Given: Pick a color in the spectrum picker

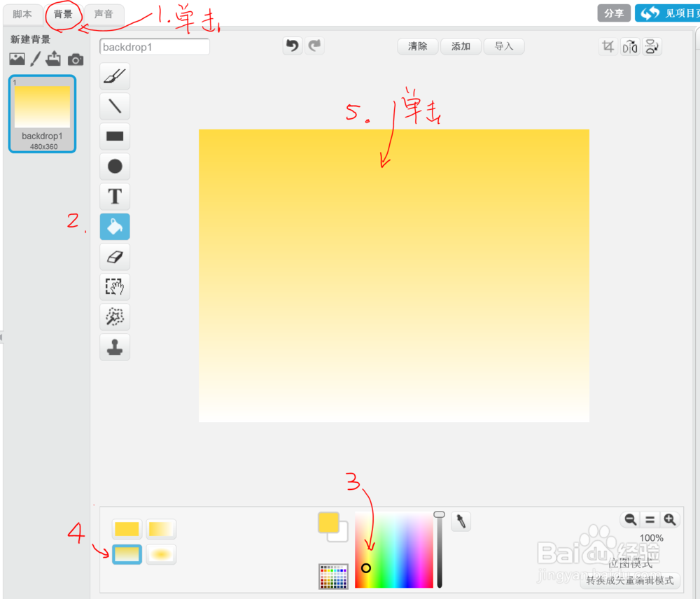Looking at the screenshot, I should (393, 550).
